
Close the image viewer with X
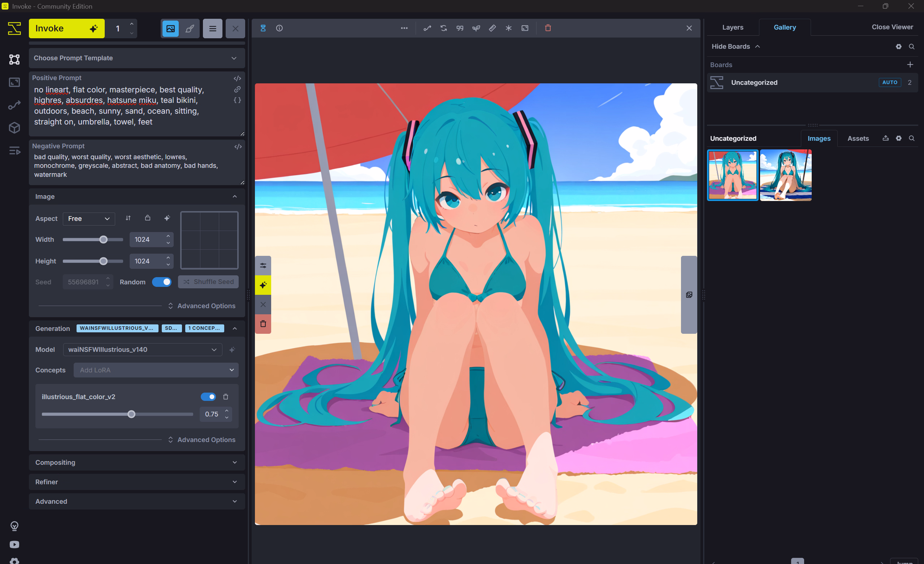point(689,28)
